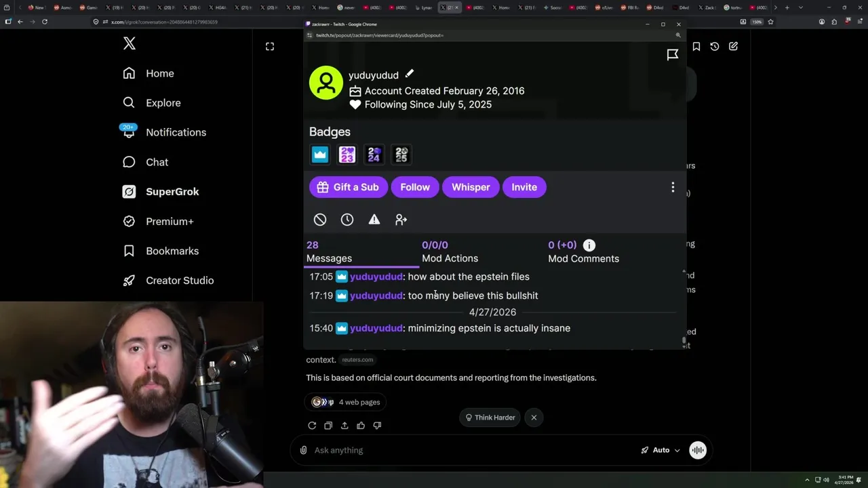Open Bookmarks in X sidebar
The width and height of the screenshot is (868, 488).
[161, 251]
